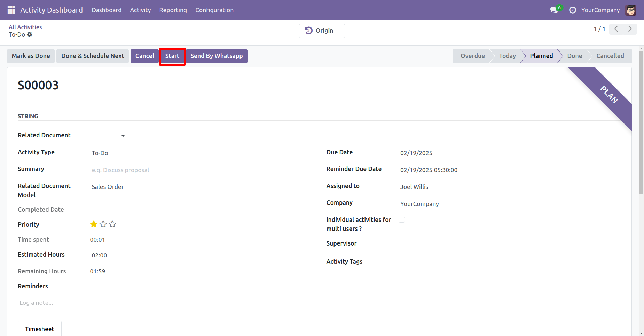The image size is (644, 336).
Task: Select the Planned status stage
Action: coord(541,56)
